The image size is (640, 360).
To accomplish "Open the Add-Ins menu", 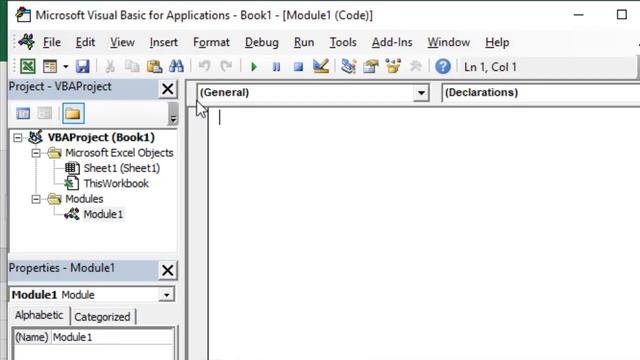I will pyautogui.click(x=392, y=42).
